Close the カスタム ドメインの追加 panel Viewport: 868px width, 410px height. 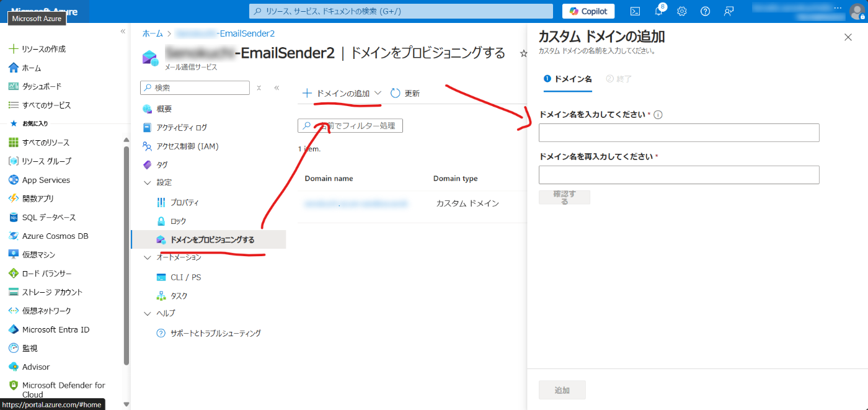point(848,37)
